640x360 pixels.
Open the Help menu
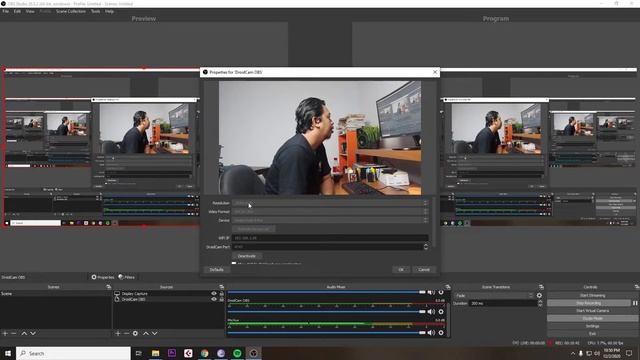pyautogui.click(x=109, y=11)
